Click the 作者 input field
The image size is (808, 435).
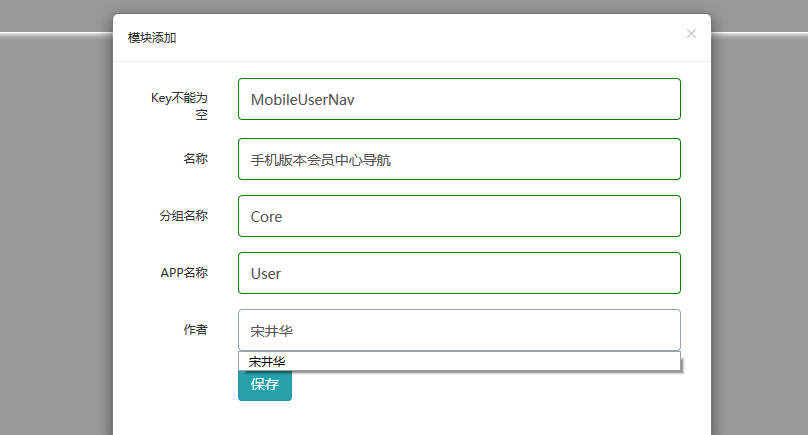(459, 330)
